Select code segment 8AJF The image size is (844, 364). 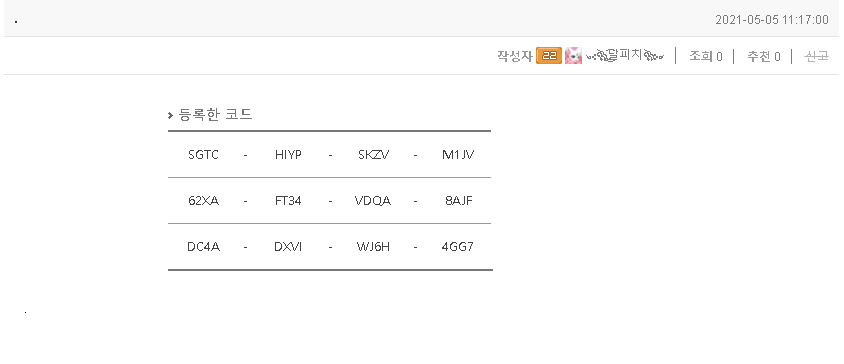point(458,201)
